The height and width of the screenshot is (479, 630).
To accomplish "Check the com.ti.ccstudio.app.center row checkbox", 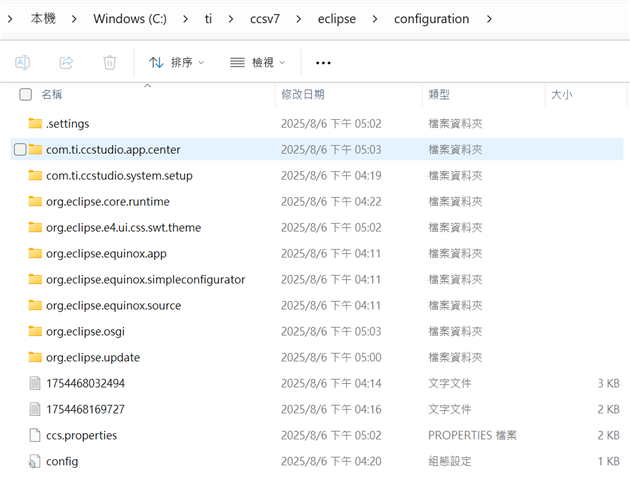I will pyautogui.click(x=20, y=149).
